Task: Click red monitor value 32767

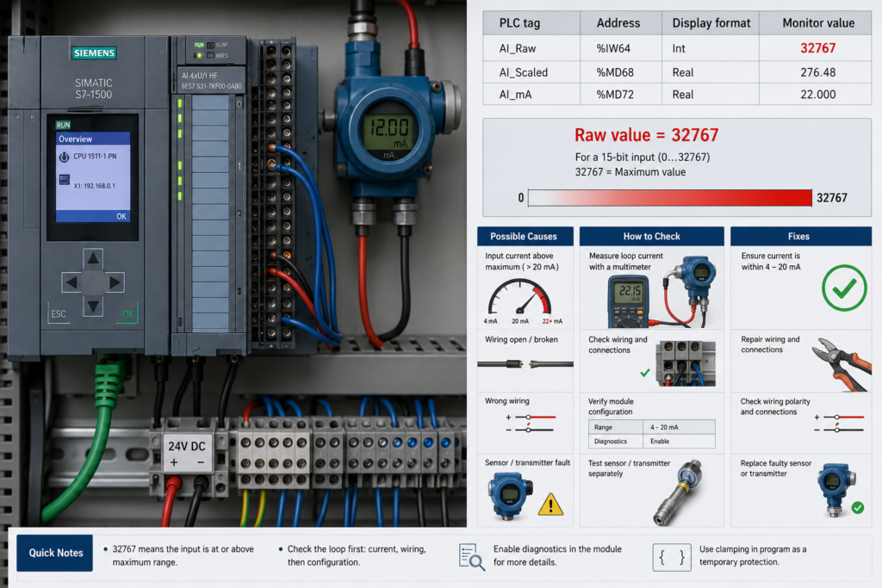Action: coord(818,48)
